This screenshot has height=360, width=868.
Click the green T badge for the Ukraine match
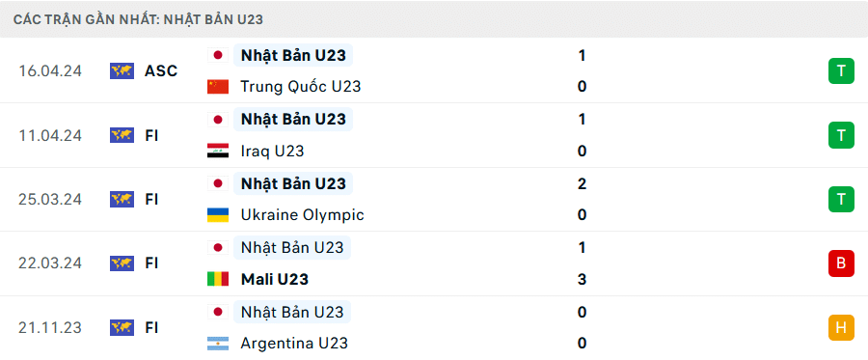tap(841, 200)
